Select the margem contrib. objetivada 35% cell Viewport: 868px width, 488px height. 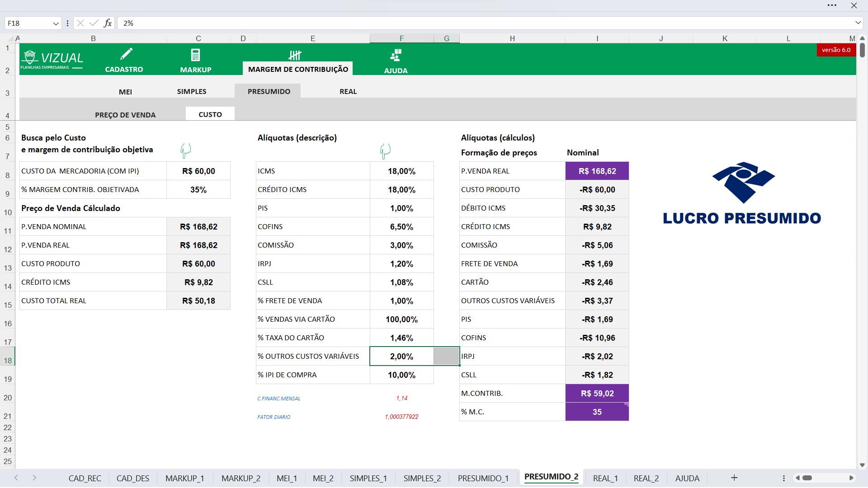(x=198, y=190)
